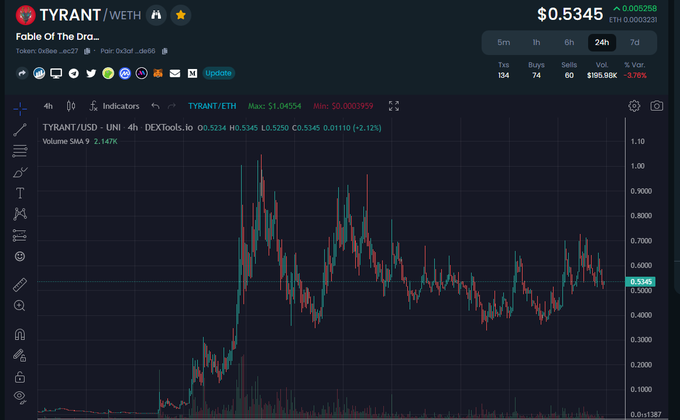680x420 pixels.
Task: Click the undo arrow in chart toolbar
Action: click(x=155, y=106)
